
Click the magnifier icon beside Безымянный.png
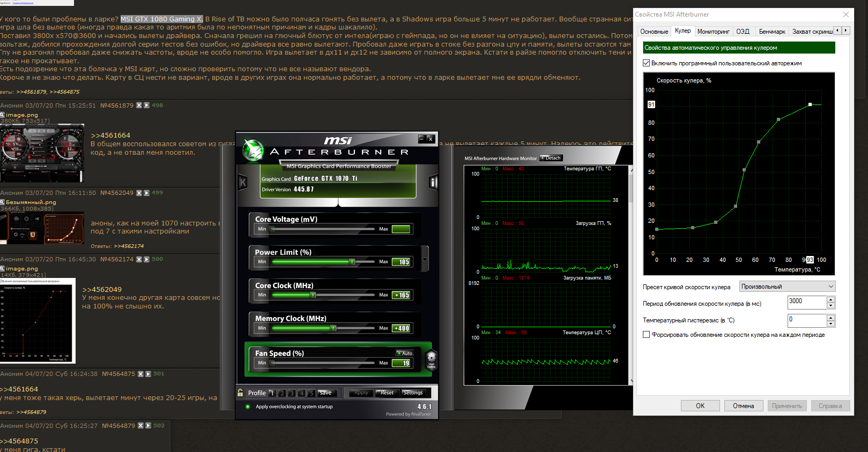pos(3,202)
